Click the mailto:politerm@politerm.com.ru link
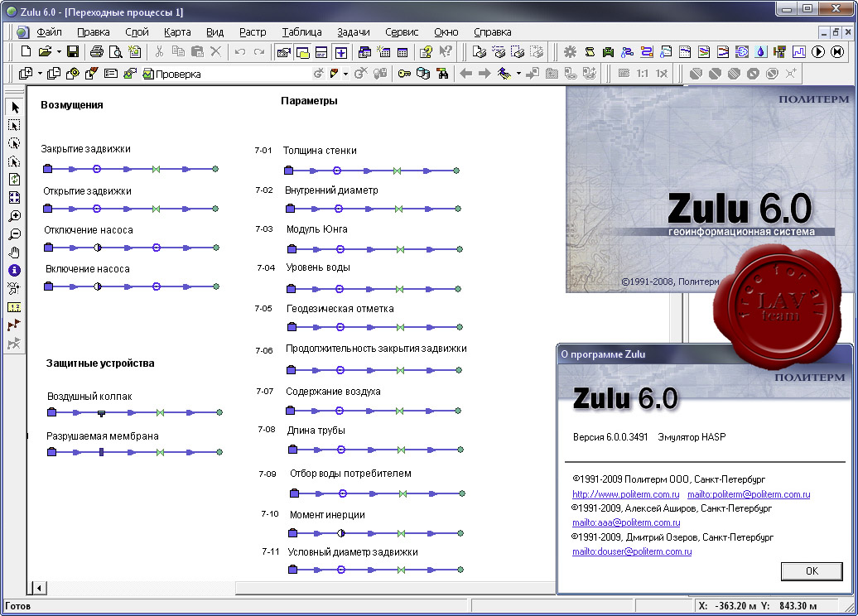This screenshot has width=858, height=616. 749,494
